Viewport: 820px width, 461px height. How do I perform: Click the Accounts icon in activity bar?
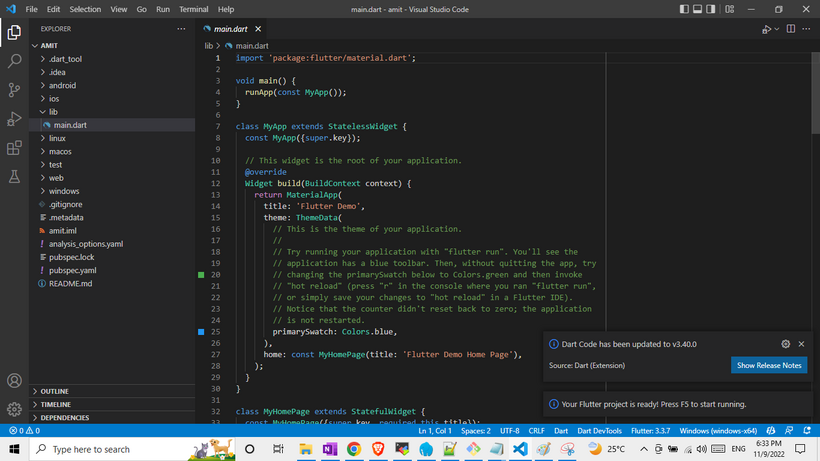click(x=14, y=381)
